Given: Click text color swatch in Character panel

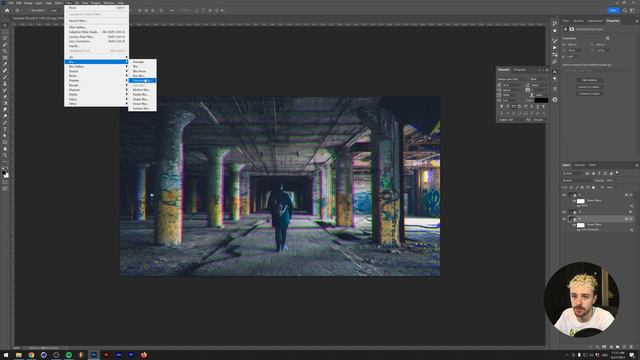Looking at the screenshot, I should coord(541,100).
